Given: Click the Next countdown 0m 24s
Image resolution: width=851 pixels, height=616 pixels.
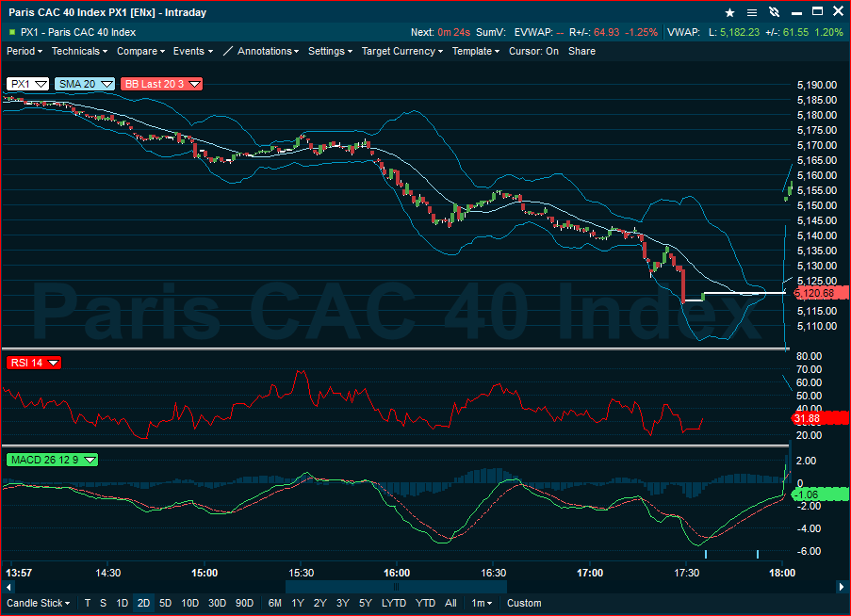Looking at the screenshot, I should coord(453,33).
